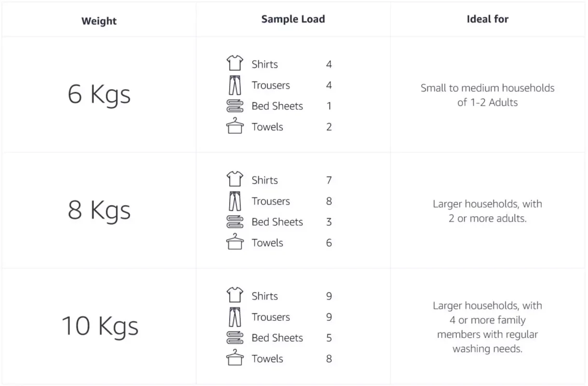
Task: Click the Ideal for column header
Action: (x=487, y=19)
